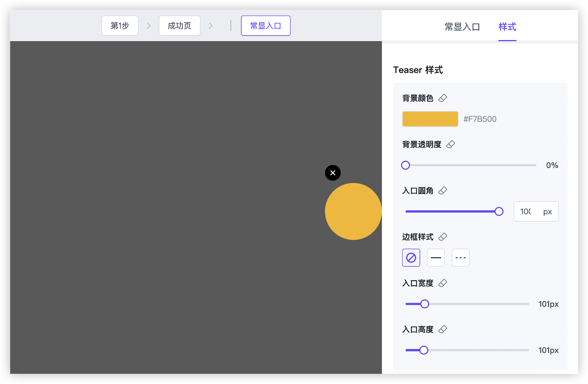Click chevron arrow after 第1步
Viewport: 588px width, 384px height.
(x=149, y=26)
